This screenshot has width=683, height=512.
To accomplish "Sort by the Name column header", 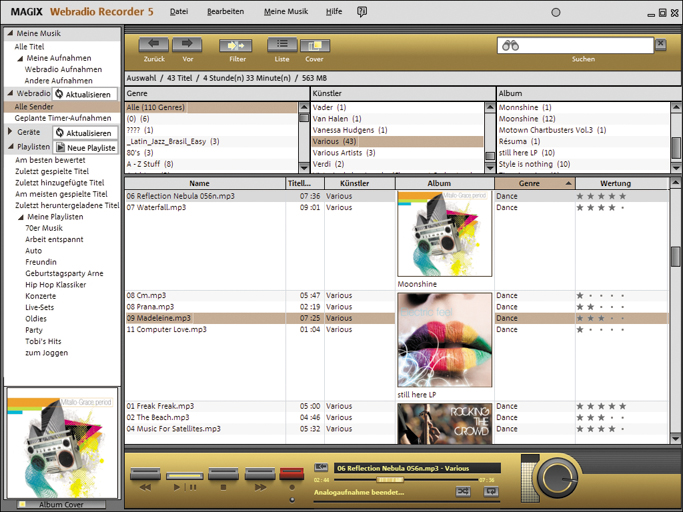I will click(205, 183).
